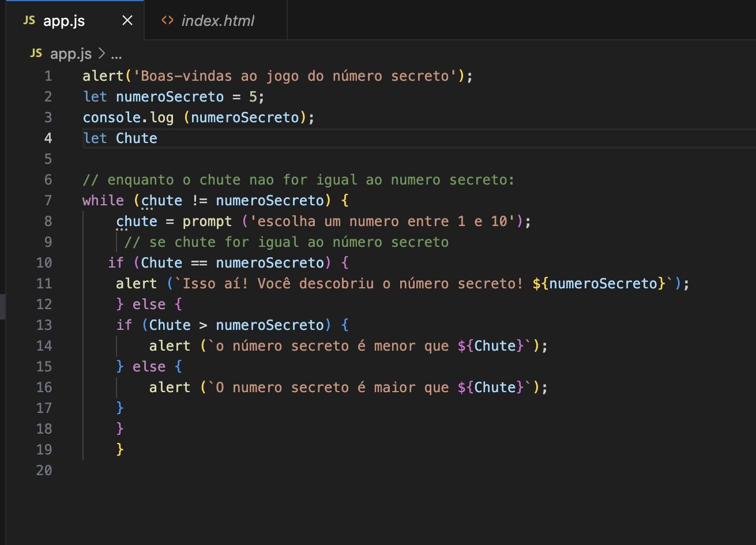The width and height of the screenshot is (756, 545).
Task: Click 'Isso aí! Você descobriu' template string
Action: coord(353,284)
